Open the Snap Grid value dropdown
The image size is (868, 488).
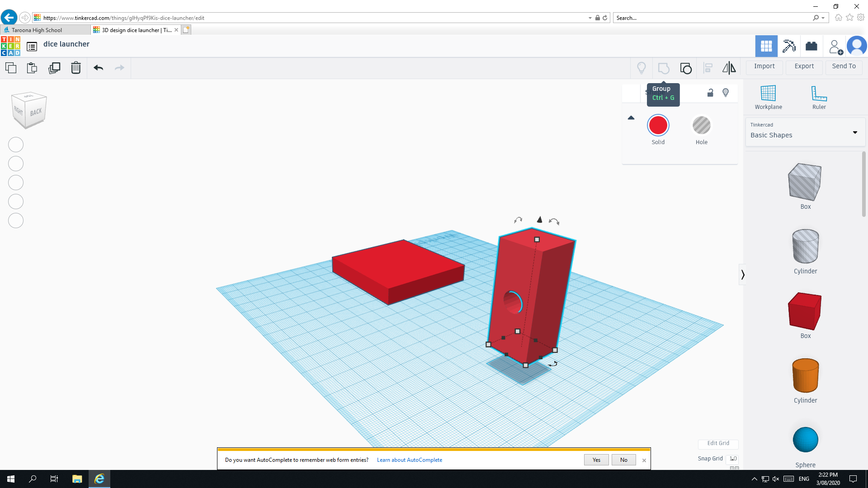733,459
